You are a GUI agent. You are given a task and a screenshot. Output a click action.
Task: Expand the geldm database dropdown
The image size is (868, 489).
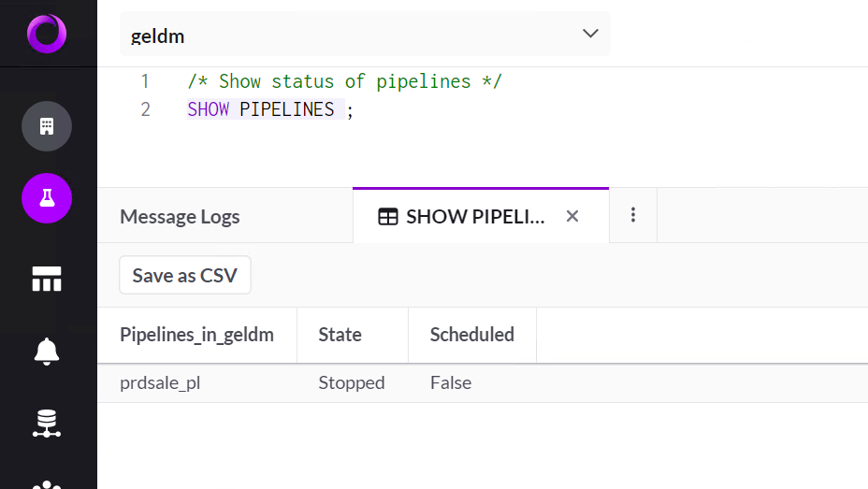point(590,35)
